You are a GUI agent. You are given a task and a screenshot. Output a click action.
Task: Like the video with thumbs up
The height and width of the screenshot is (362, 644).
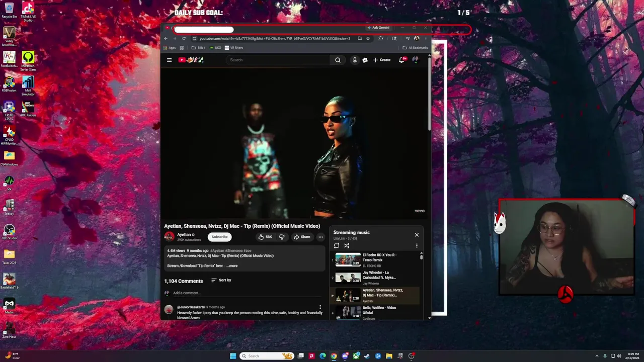click(265, 237)
